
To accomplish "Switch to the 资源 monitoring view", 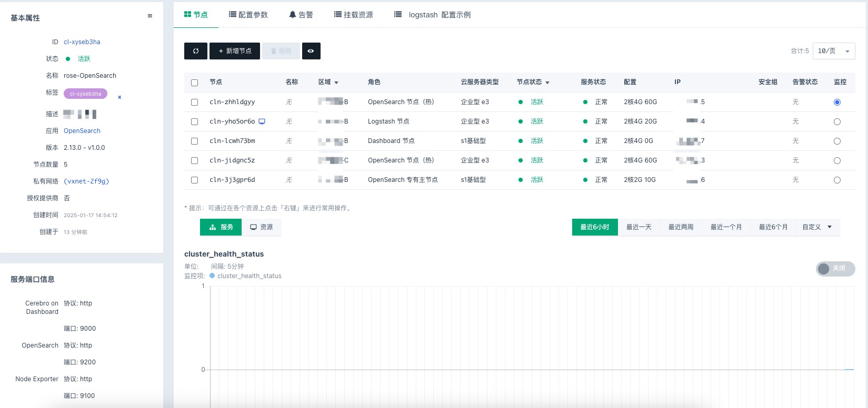I will (x=261, y=227).
